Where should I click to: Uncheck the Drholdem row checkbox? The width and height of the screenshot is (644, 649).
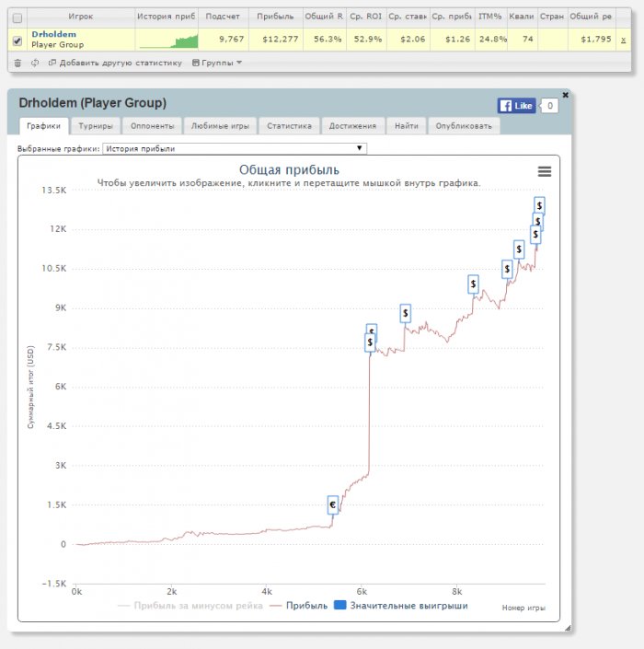[17, 40]
